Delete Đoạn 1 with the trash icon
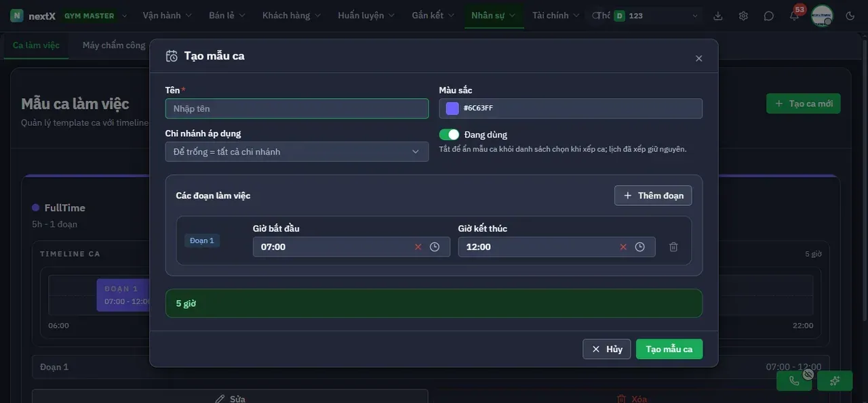The height and width of the screenshot is (403, 868). point(673,247)
